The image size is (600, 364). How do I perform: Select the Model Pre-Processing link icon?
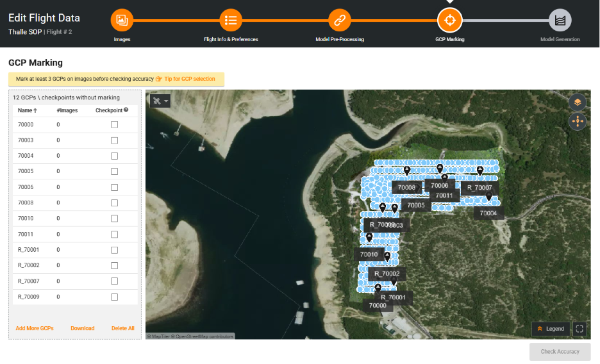[x=340, y=21]
